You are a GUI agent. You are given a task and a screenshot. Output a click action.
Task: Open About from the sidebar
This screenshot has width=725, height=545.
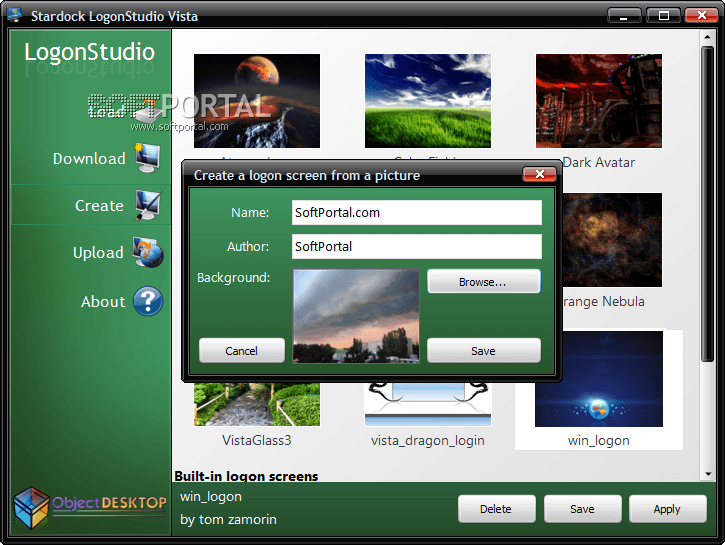click(x=103, y=302)
